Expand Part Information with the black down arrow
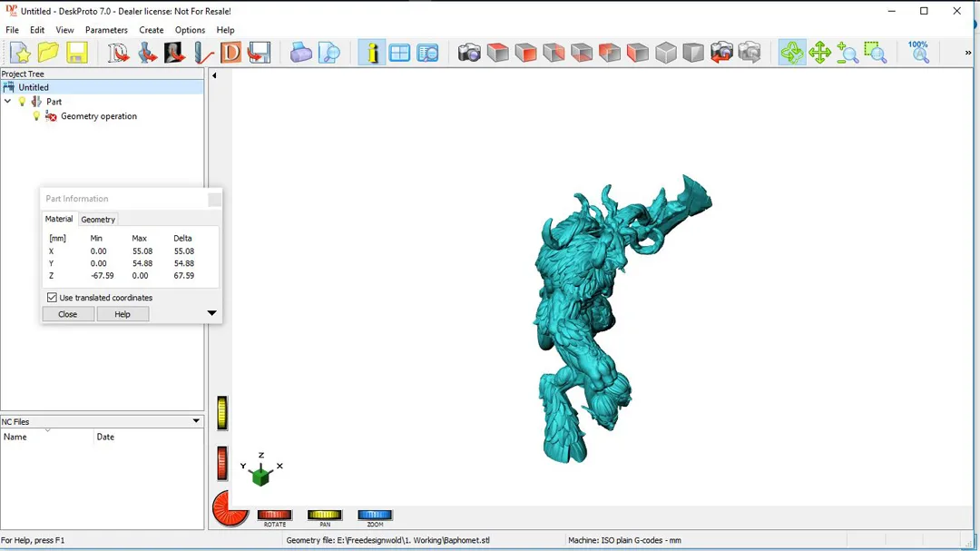Screen dimensions: 980x551 [x=211, y=313]
